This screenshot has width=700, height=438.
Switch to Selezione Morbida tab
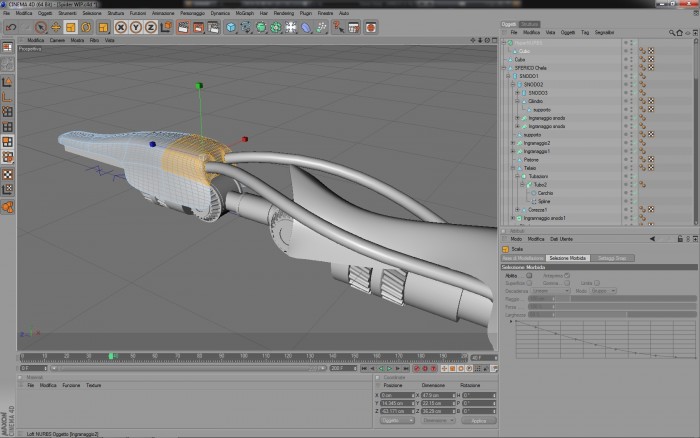pyautogui.click(x=567, y=258)
